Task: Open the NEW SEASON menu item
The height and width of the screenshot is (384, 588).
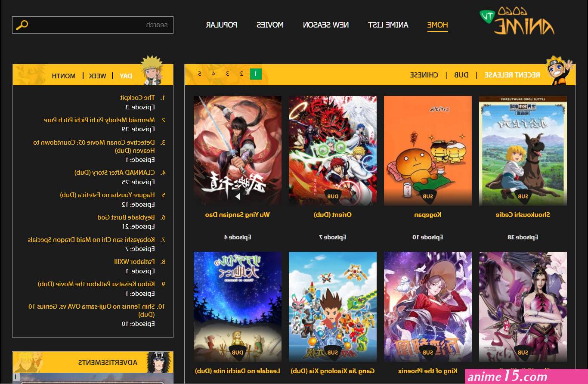Action: pyautogui.click(x=326, y=25)
